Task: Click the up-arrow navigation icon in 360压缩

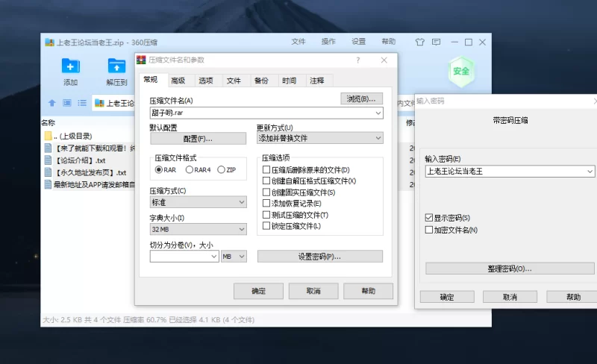Action: pos(52,103)
